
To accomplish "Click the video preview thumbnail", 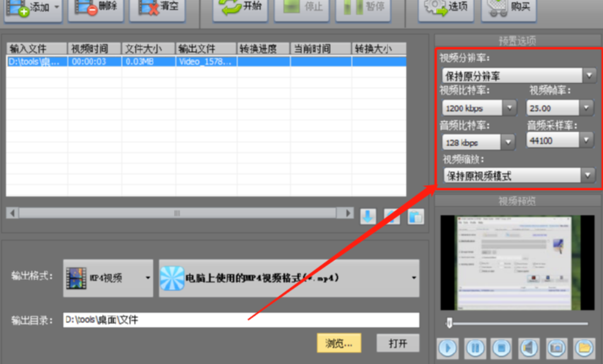I will click(517, 263).
